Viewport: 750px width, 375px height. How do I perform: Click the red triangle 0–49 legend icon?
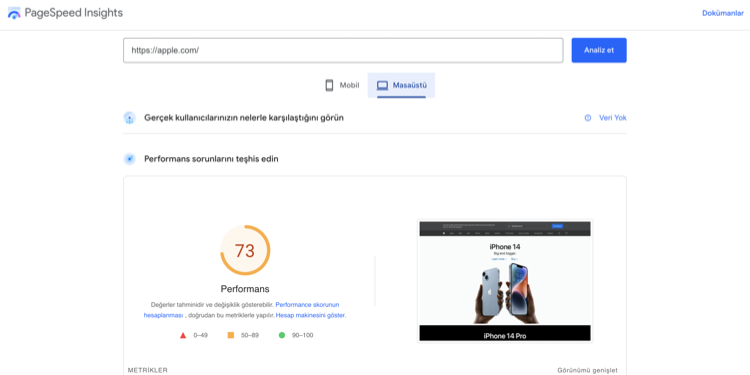click(x=183, y=335)
